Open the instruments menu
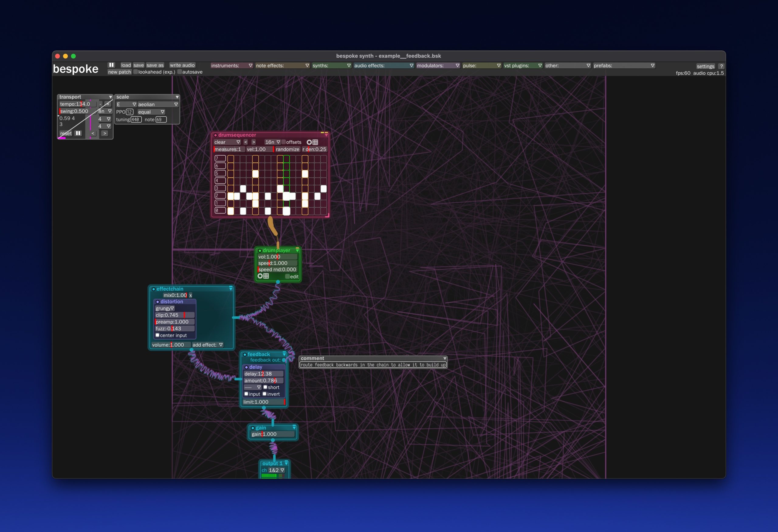The height and width of the screenshot is (532, 778). click(x=232, y=65)
